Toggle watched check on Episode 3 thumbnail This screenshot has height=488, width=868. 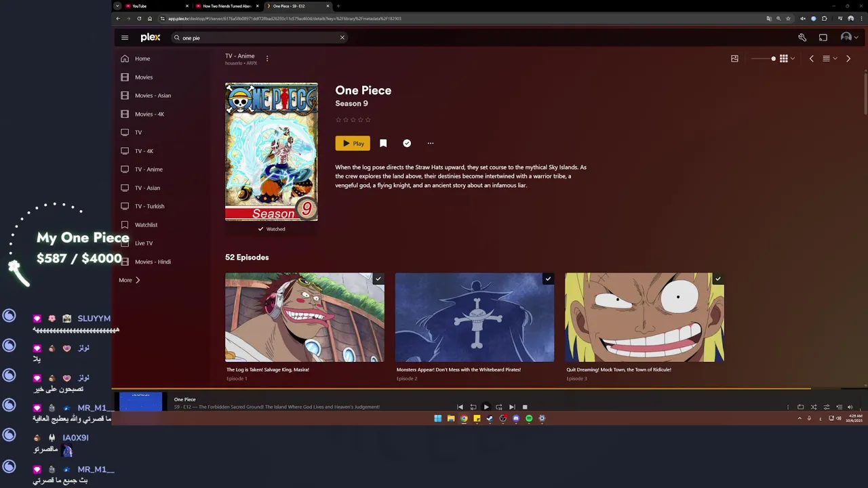click(x=718, y=279)
